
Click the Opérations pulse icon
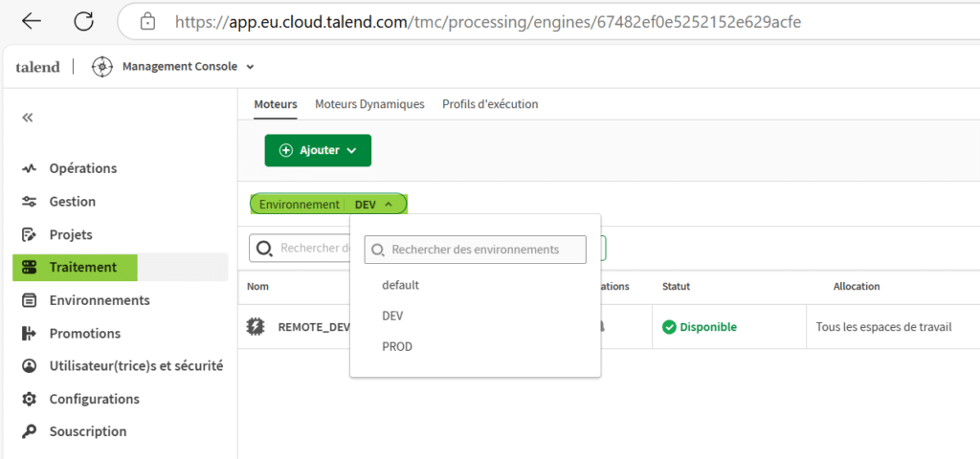29,168
